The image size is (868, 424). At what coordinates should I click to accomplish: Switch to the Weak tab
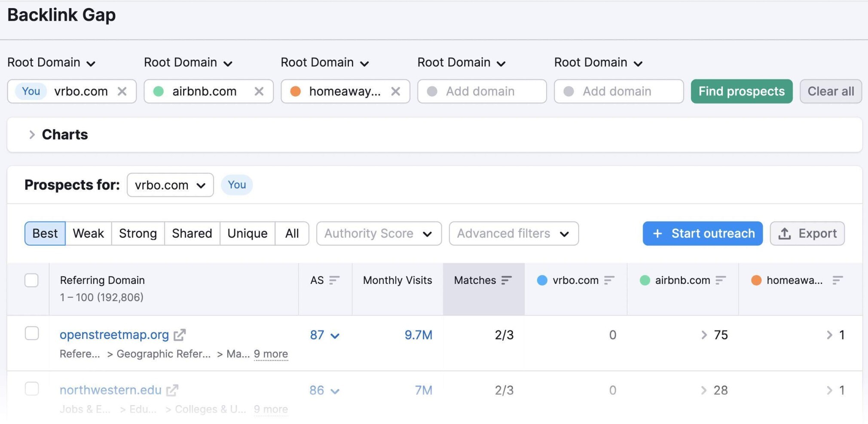(88, 233)
